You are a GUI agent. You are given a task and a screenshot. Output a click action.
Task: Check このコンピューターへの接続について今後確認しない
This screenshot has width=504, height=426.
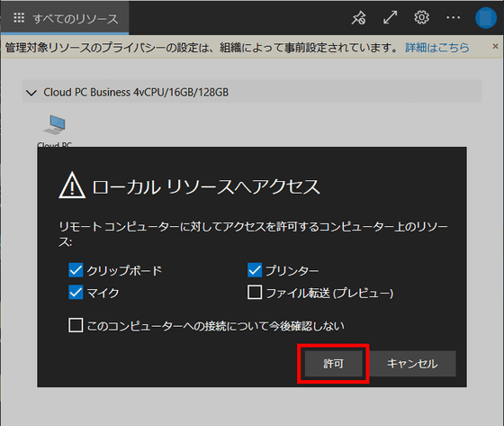point(76,325)
